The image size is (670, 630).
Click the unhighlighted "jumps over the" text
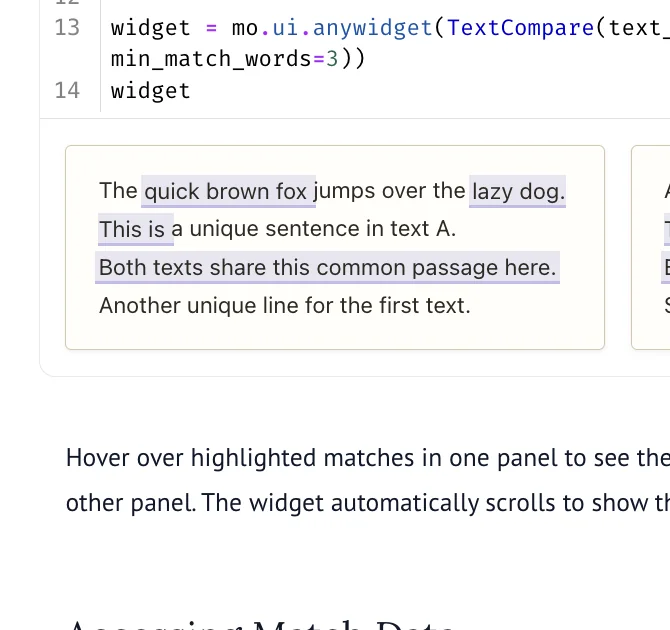tap(390, 191)
